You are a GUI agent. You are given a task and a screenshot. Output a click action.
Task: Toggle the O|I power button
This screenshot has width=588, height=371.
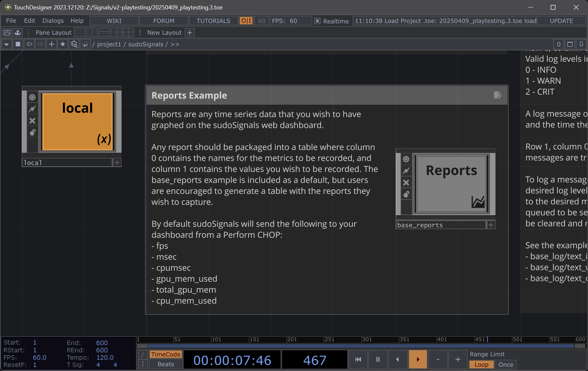tap(246, 21)
